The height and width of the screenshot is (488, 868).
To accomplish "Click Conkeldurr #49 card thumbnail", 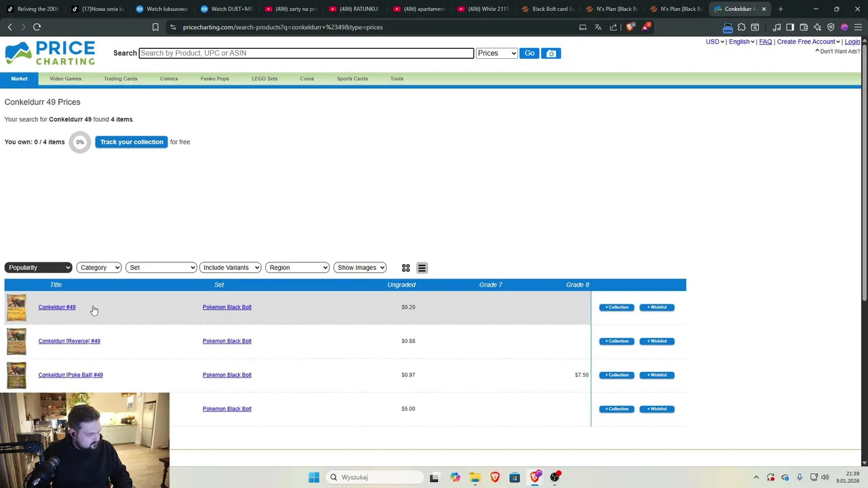I will tap(16, 308).
